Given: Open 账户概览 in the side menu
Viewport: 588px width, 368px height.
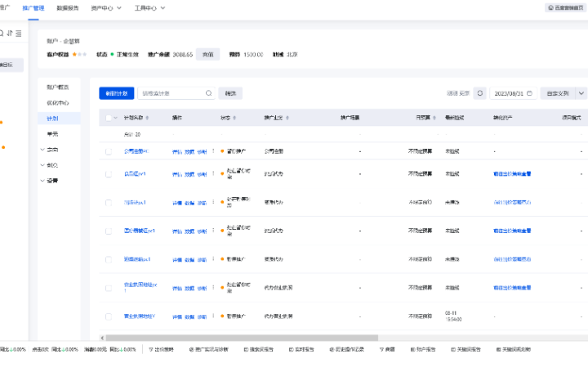Looking at the screenshot, I should (58, 88).
